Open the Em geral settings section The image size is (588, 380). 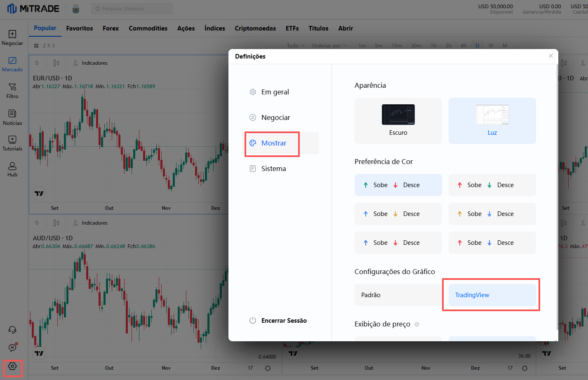pyautogui.click(x=275, y=92)
